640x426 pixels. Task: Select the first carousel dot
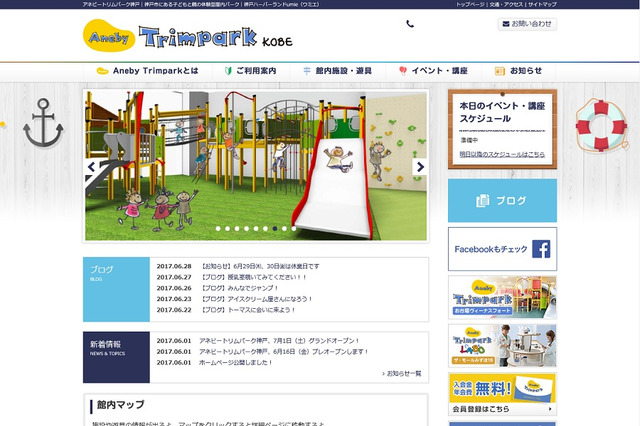218,229
